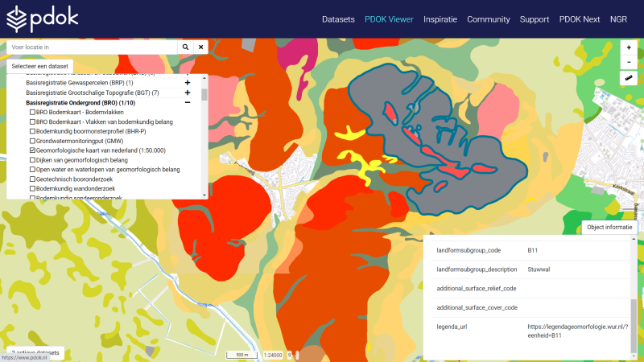644x362 pixels.
Task: Click the active datasets button
Action: pos(35,352)
